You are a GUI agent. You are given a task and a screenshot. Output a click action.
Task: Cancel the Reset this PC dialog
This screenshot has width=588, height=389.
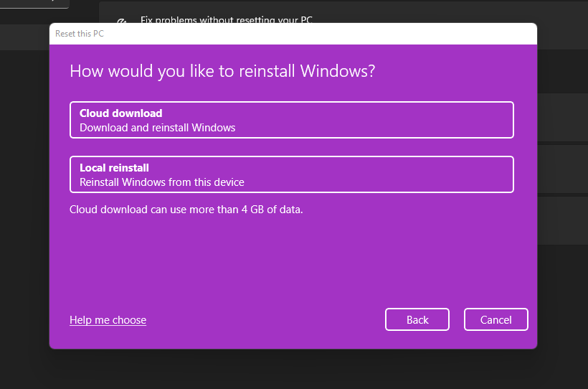[x=495, y=319]
